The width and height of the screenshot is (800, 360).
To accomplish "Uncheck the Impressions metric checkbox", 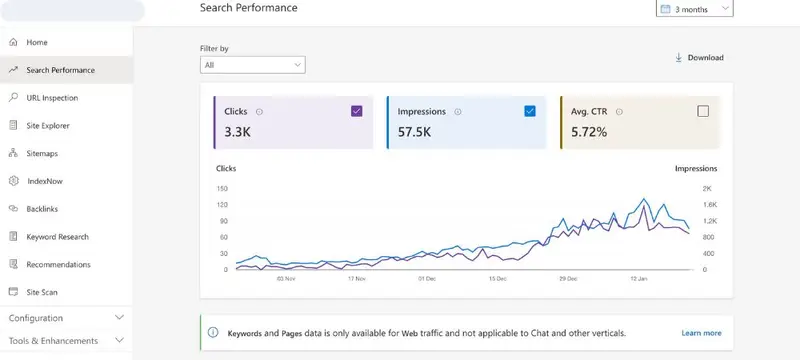I will click(x=530, y=111).
